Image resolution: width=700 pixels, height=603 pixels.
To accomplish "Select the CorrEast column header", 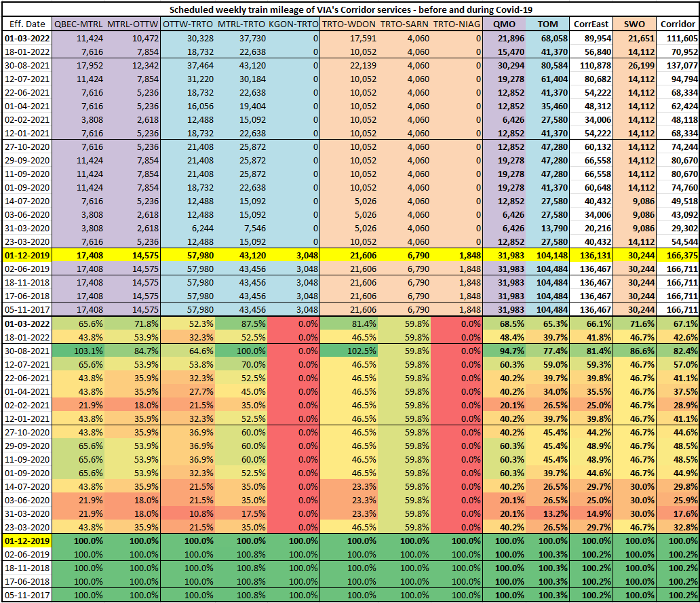I will coord(590,24).
